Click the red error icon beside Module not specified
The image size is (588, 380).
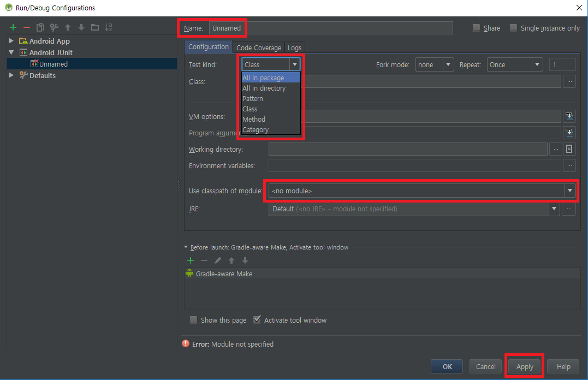point(186,343)
